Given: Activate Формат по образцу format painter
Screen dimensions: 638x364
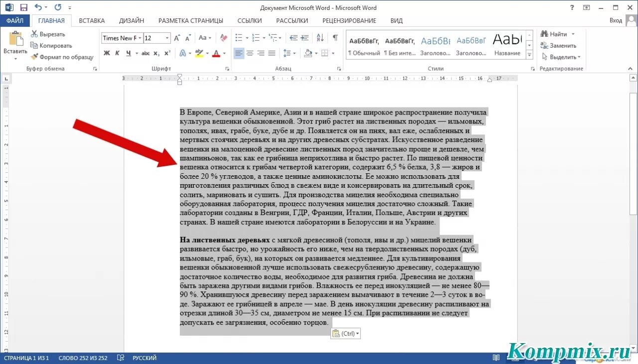Looking at the screenshot, I should click(x=62, y=57).
